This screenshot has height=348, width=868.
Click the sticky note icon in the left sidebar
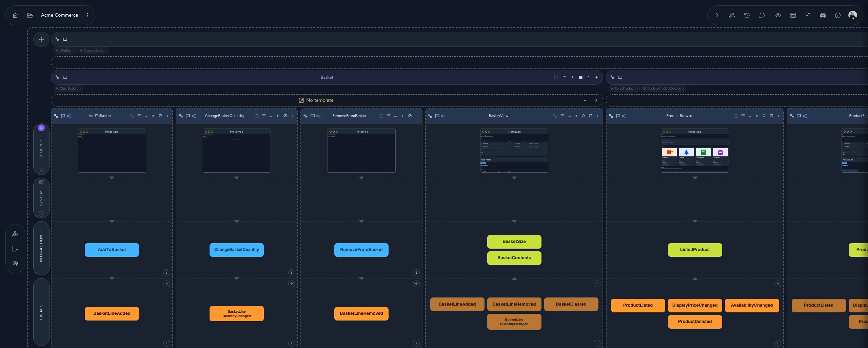tap(15, 249)
